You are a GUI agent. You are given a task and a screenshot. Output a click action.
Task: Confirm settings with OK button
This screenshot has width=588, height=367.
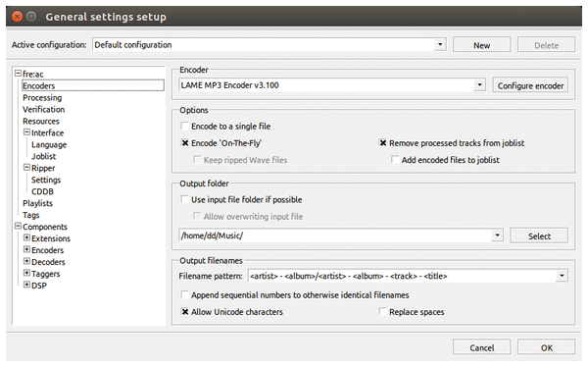547,347
